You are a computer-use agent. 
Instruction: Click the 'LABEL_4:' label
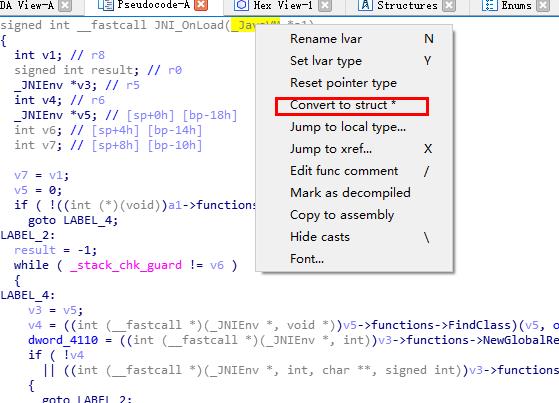[28, 295]
